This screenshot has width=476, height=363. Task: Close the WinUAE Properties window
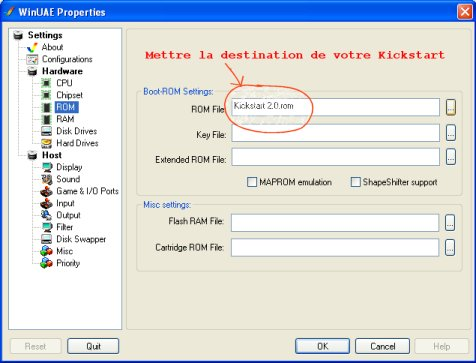click(464, 12)
